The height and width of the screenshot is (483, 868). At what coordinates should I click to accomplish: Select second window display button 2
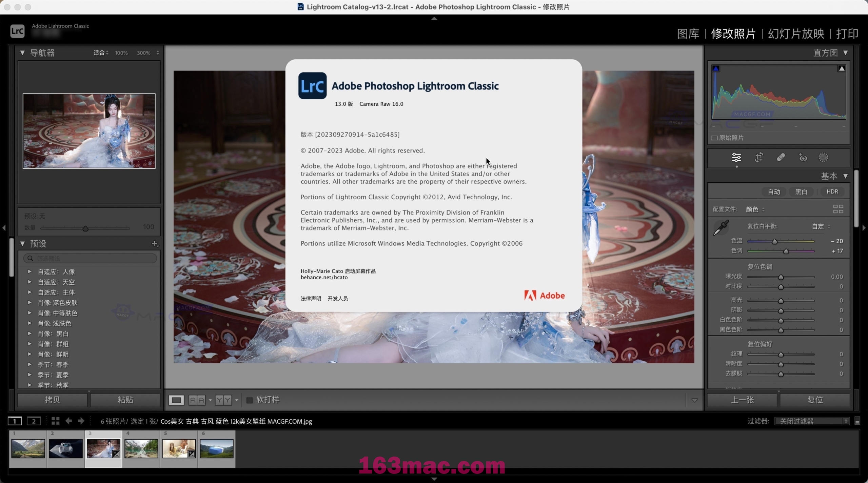click(34, 421)
